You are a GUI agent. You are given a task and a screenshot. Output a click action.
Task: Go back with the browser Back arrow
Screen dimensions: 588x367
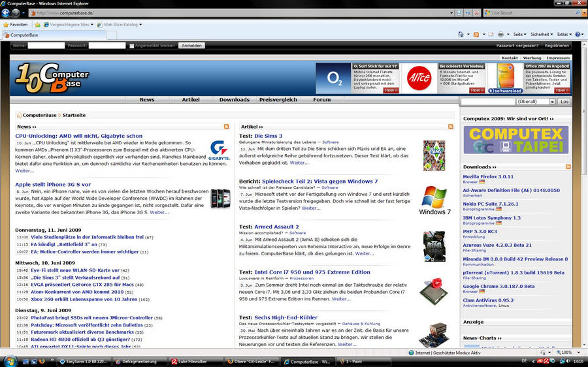coord(5,13)
